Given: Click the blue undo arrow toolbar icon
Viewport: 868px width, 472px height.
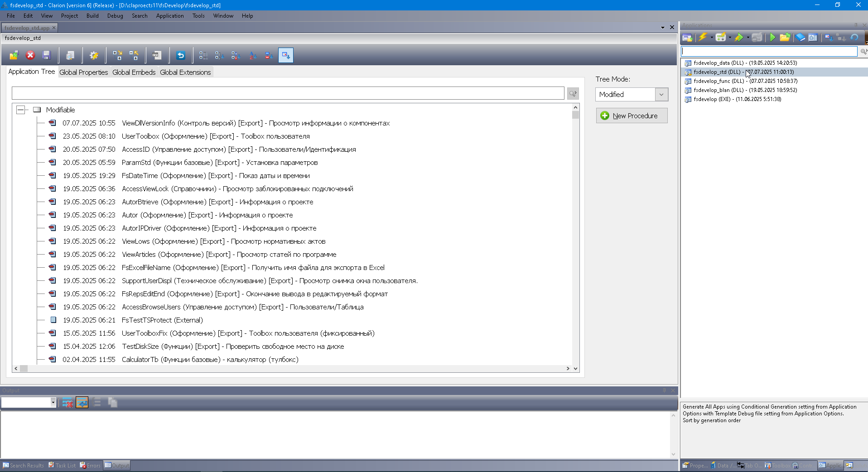Looking at the screenshot, I should pyautogui.click(x=181, y=55).
